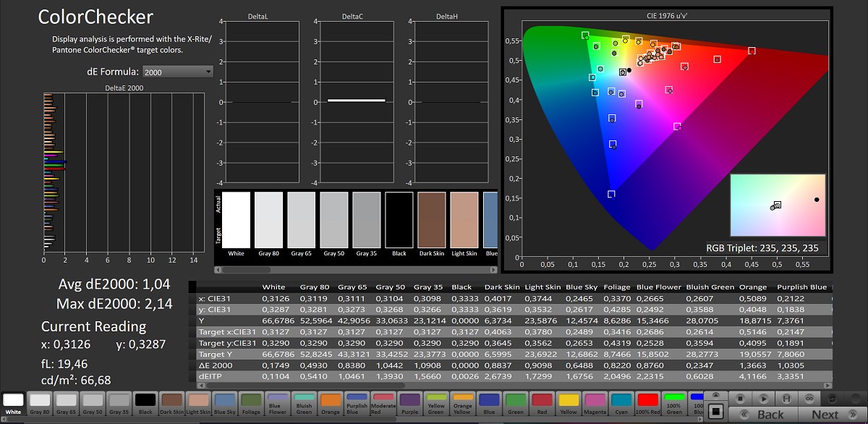Select the Gray 80 patch button

[x=40, y=404]
